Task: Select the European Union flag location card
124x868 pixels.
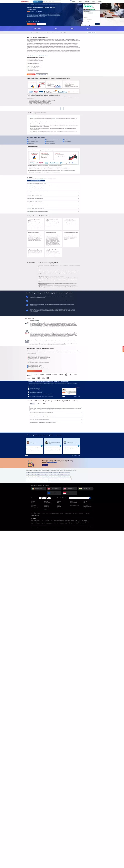Action: point(54,493)
